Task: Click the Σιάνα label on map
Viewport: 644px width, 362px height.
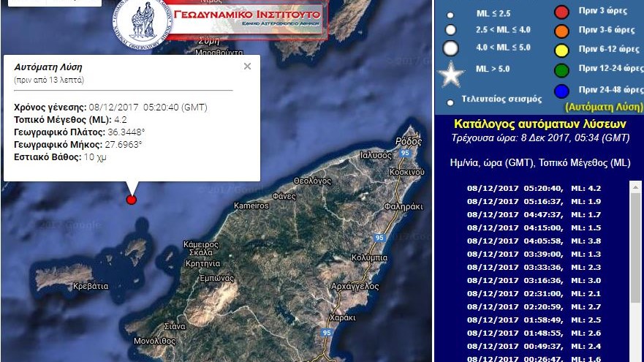Action: (175, 326)
